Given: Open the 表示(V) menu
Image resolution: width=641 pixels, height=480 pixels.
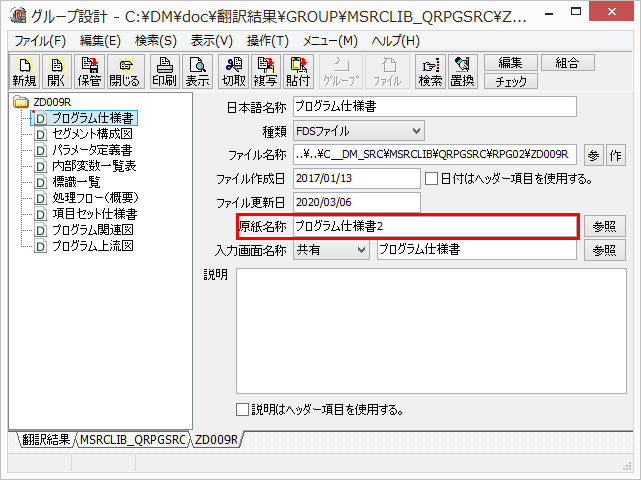Looking at the screenshot, I should [x=212, y=41].
